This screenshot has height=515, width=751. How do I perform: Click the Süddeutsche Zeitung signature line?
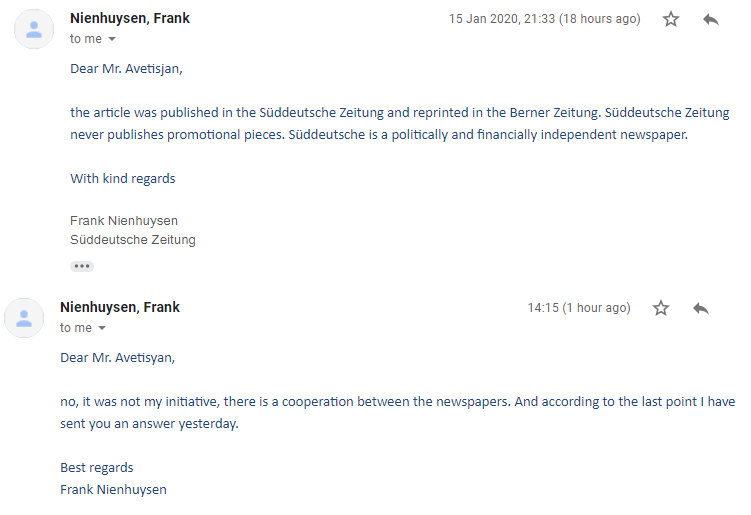coord(133,240)
